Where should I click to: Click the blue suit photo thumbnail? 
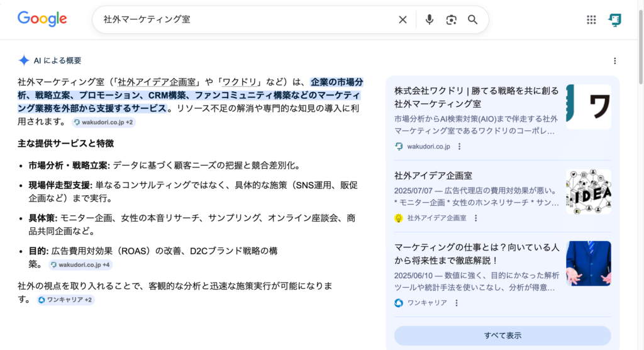point(588,263)
